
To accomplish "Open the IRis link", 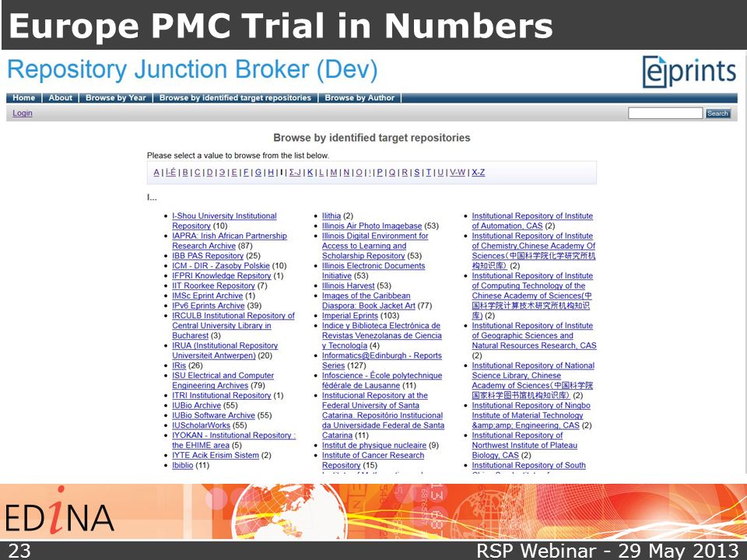I will [179, 366].
